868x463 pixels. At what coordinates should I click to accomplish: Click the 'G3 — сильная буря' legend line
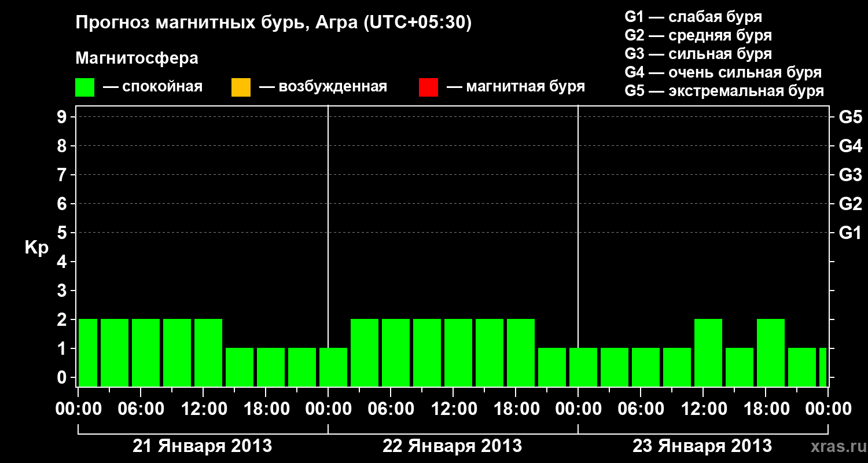tap(698, 54)
